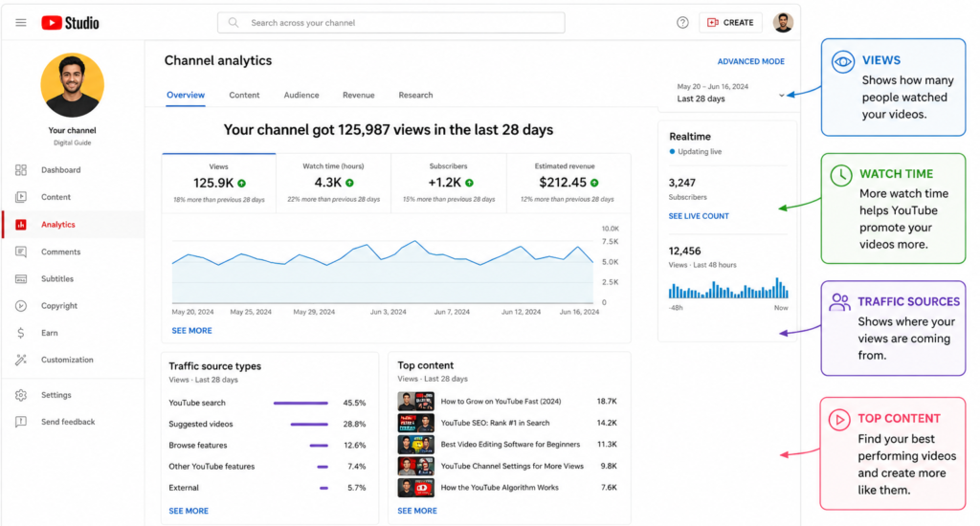Screen dimensions: 980x526
Task: Open YouTube SEO: Rank #1 in Search thumbnail
Action: click(x=415, y=423)
